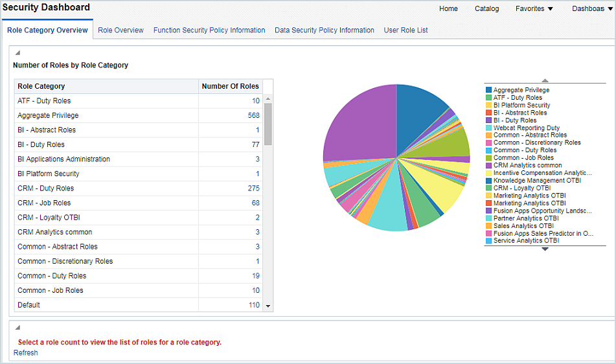Viewport: 616px width, 364px height.
Task: Click the Refresh link
Action: (26, 353)
